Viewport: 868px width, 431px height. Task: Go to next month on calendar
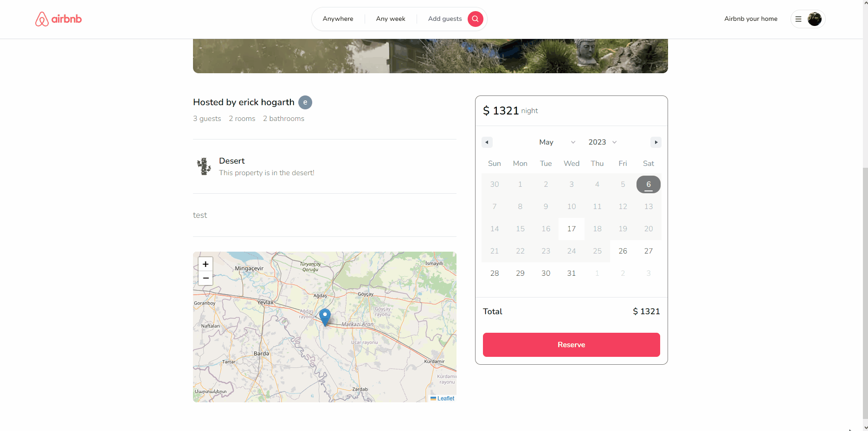click(656, 142)
